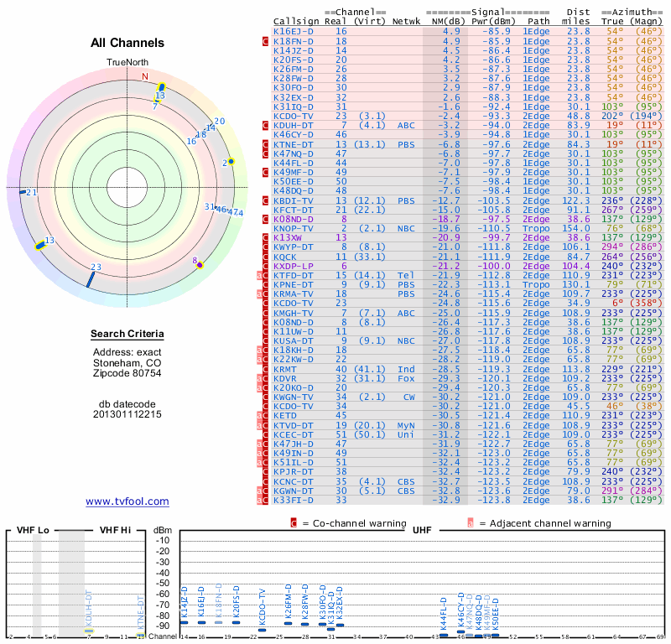
Task: Select the channel 2 dot on radar plot
Action: pos(230,162)
